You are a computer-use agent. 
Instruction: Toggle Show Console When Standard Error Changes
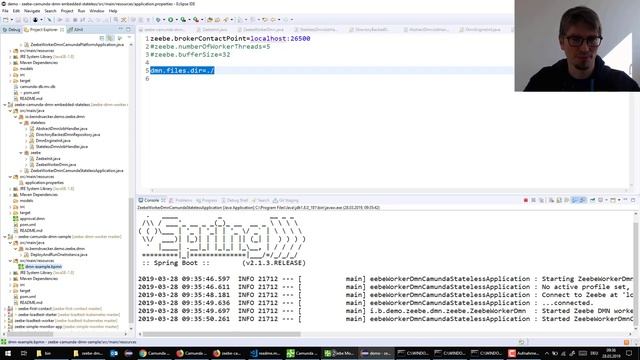coord(583,200)
